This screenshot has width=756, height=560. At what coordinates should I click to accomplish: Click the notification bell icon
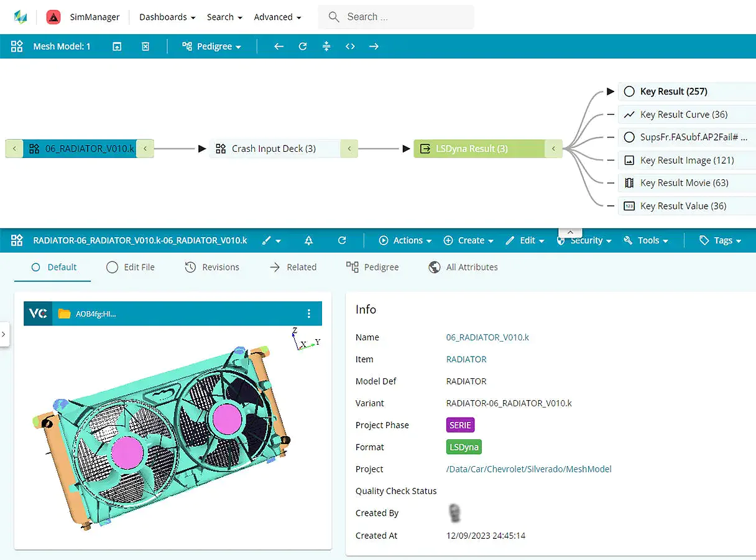click(x=309, y=240)
